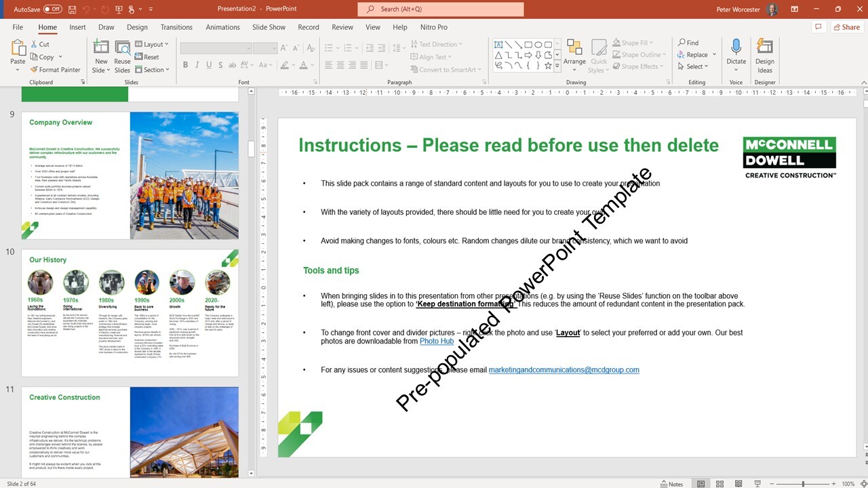Open the Shape Fill dropdown
Viewport: 868px width, 488px height.
(634, 43)
